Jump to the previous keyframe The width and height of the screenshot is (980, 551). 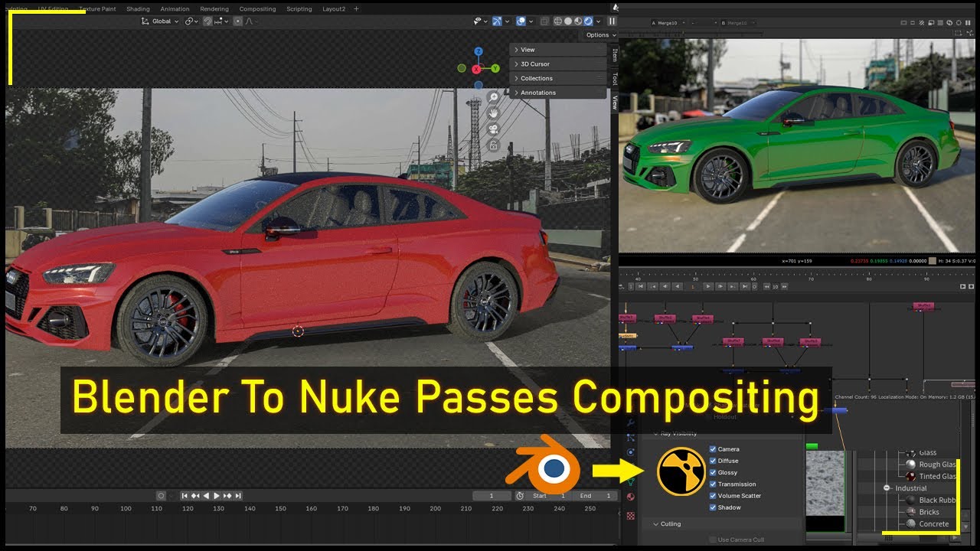(x=195, y=496)
